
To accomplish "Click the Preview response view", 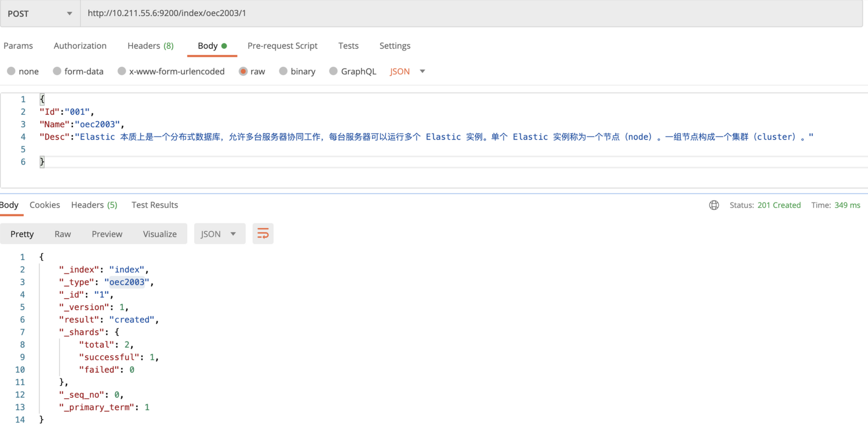I will pos(107,234).
